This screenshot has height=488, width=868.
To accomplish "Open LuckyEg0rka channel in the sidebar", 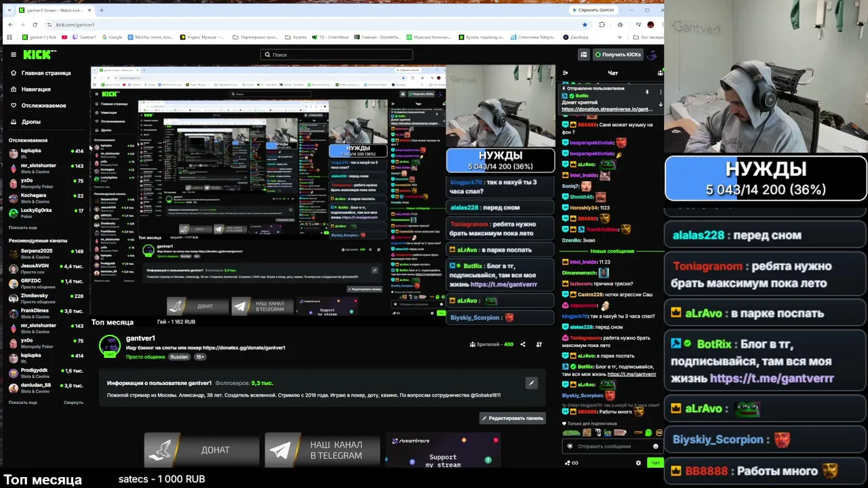I will click(x=45, y=212).
